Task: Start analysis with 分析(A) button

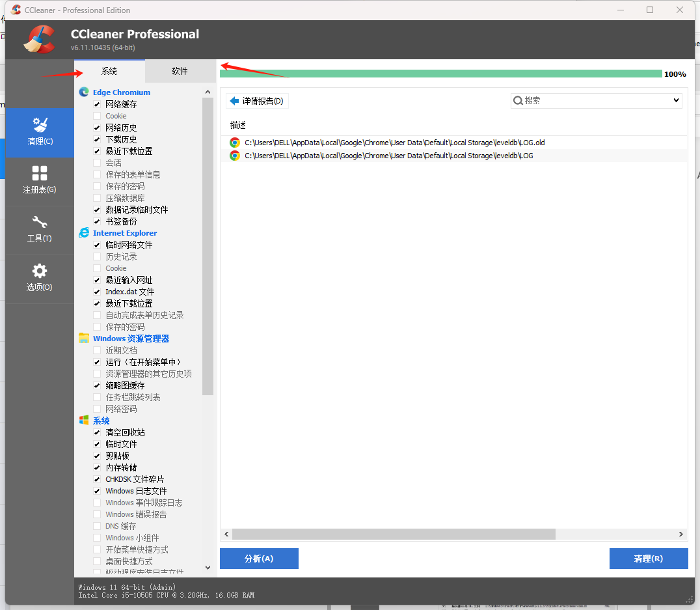Action: tap(259, 559)
